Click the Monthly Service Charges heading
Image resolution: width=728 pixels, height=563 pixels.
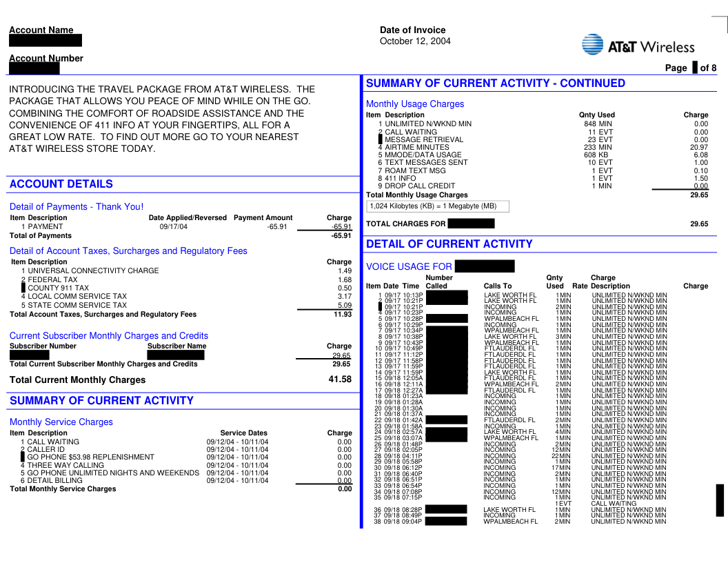point(61,422)
